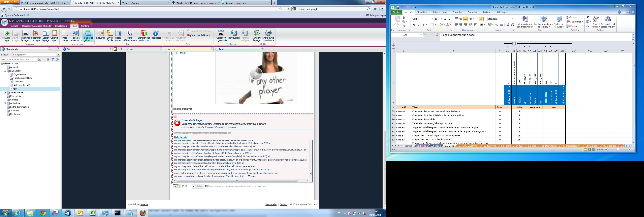The width and height of the screenshot is (644, 217).
Task: Click Excel format painter brush icon
Action: tap(404, 26)
